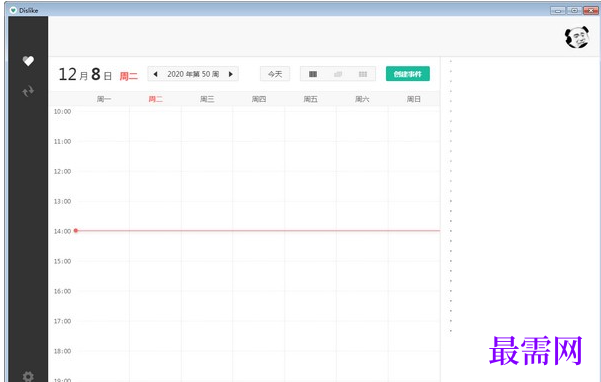Click the Dislike title bar app icon
The height and width of the screenshot is (382, 601).
pyautogui.click(x=13, y=10)
